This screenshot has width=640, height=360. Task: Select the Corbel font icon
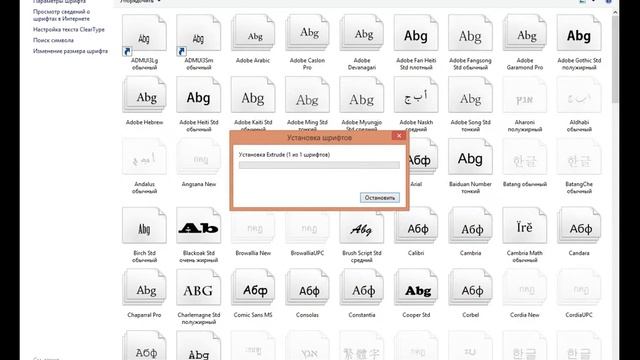[x=470, y=288]
